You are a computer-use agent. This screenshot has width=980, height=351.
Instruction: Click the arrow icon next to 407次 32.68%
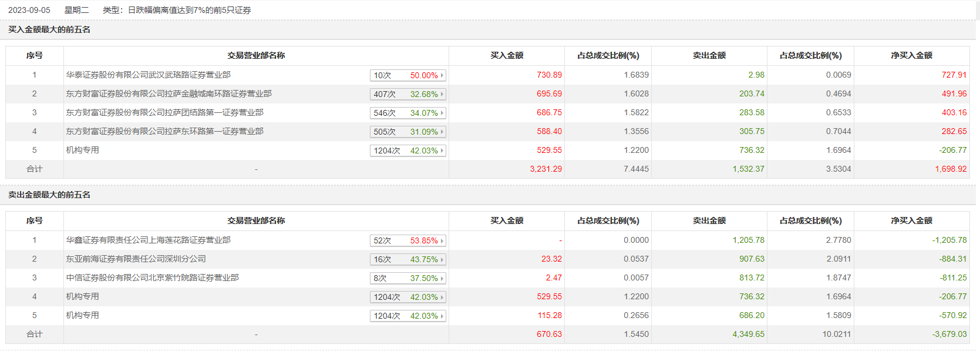click(442, 94)
